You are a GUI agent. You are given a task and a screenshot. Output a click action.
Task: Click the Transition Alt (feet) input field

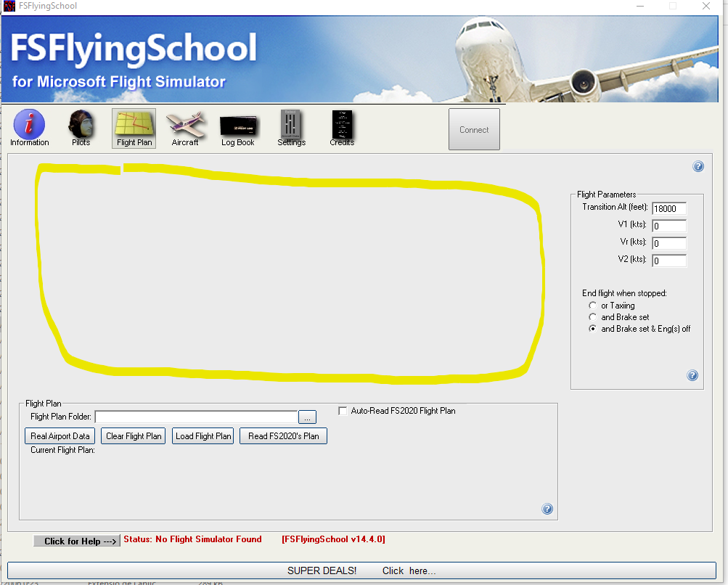click(x=669, y=208)
